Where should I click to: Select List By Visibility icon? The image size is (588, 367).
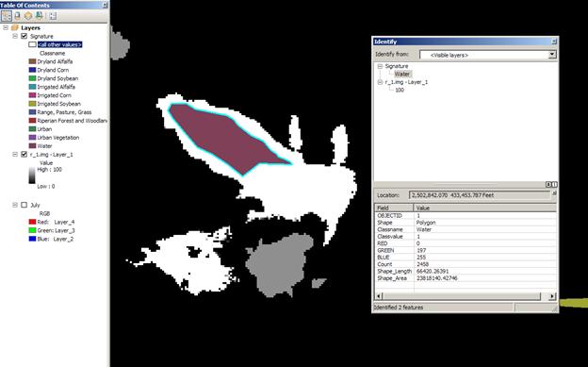pyautogui.click(x=28, y=16)
